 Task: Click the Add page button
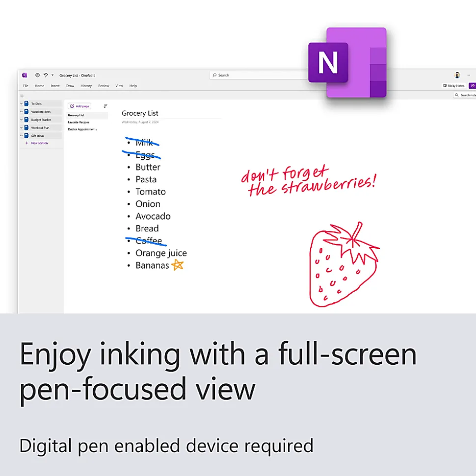[x=79, y=106]
